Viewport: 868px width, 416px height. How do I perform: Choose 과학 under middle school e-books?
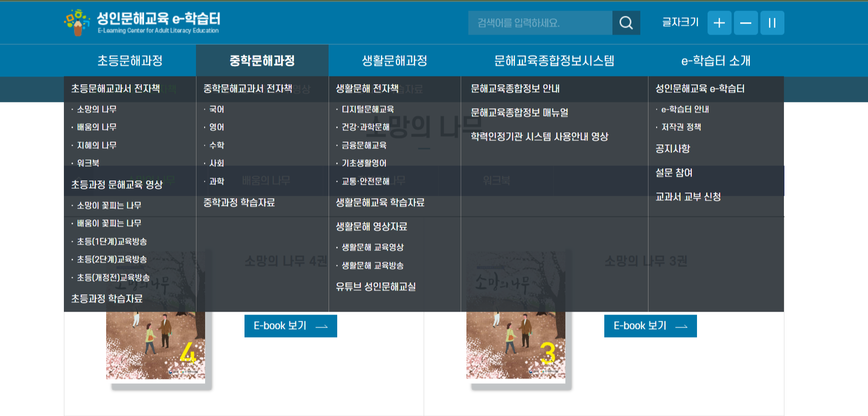coord(217,181)
